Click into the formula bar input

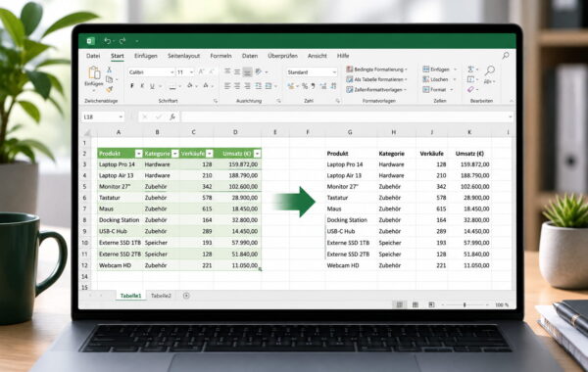(344, 116)
